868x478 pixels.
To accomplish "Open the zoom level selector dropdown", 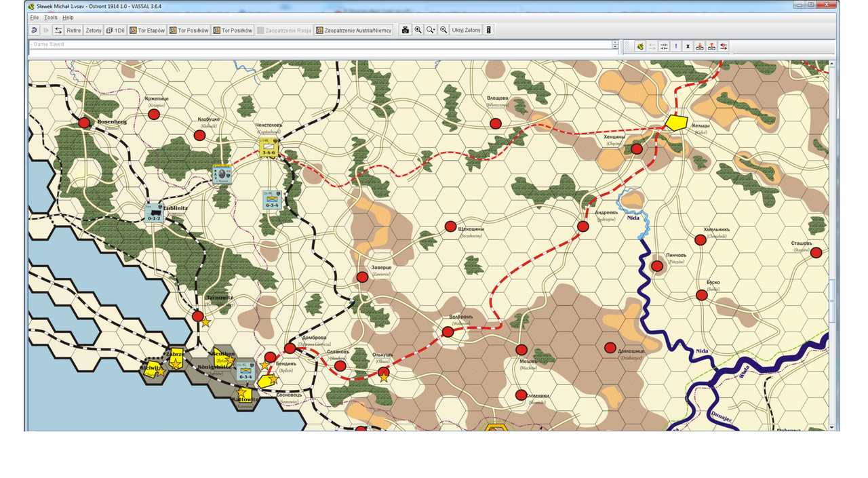I will coord(431,31).
